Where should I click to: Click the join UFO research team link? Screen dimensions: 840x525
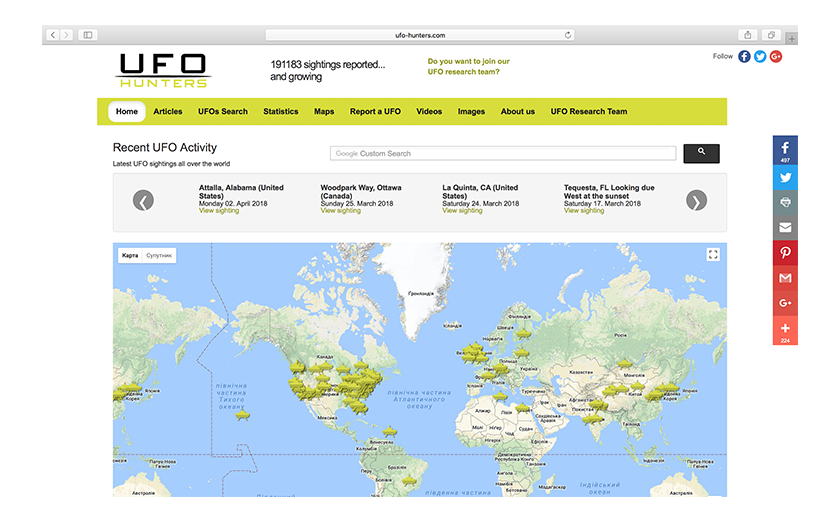point(468,66)
